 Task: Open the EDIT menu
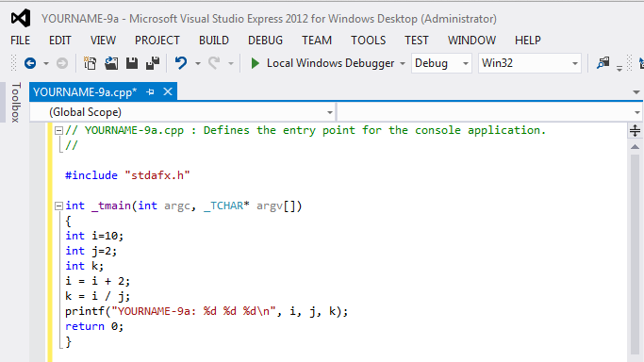pyautogui.click(x=60, y=41)
